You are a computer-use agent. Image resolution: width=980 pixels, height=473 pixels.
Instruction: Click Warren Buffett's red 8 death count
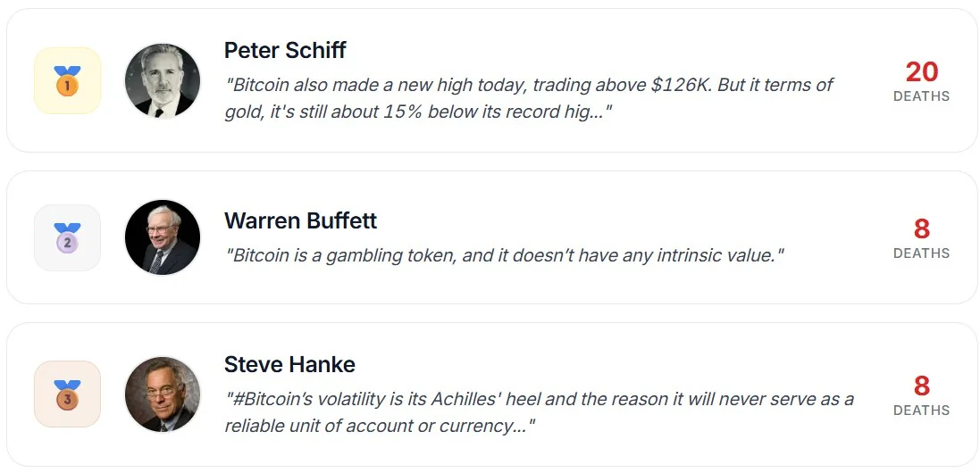(x=921, y=228)
